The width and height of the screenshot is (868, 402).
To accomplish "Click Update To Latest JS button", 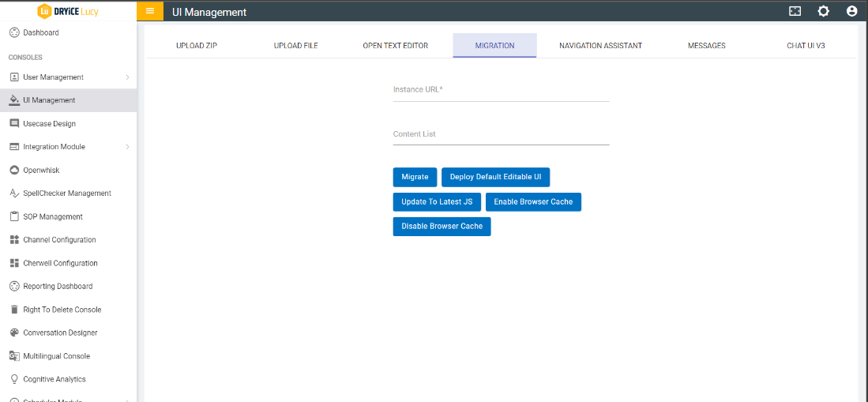I will 437,201.
